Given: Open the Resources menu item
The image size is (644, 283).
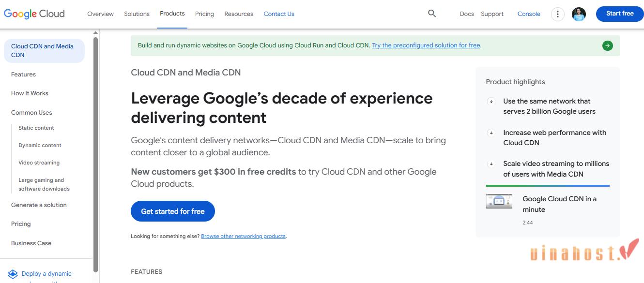Looking at the screenshot, I should [239, 14].
